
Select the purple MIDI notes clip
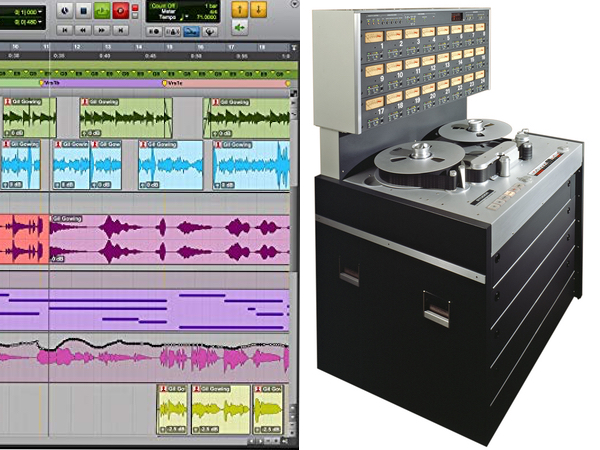pyautogui.click(x=145, y=310)
